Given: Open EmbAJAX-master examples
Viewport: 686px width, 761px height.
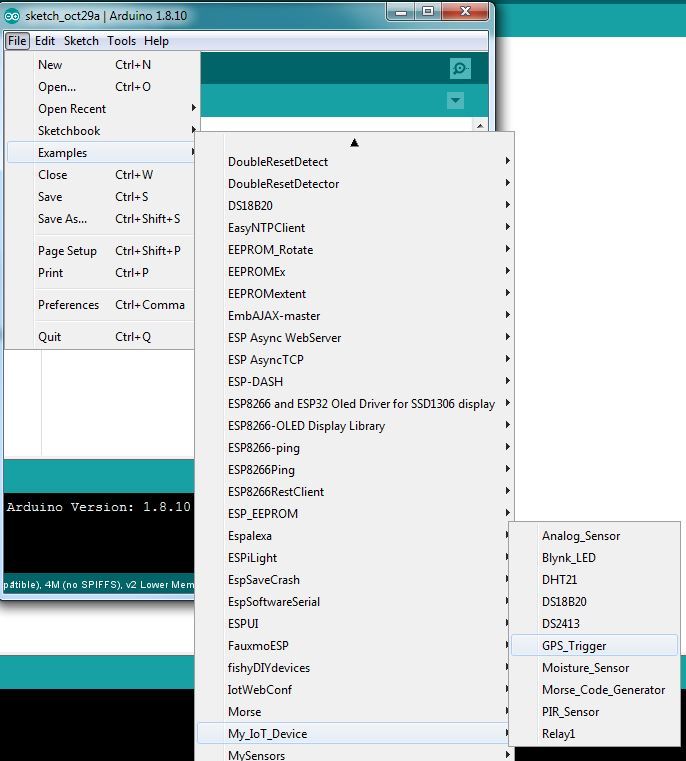Looking at the screenshot, I should click(x=354, y=315).
